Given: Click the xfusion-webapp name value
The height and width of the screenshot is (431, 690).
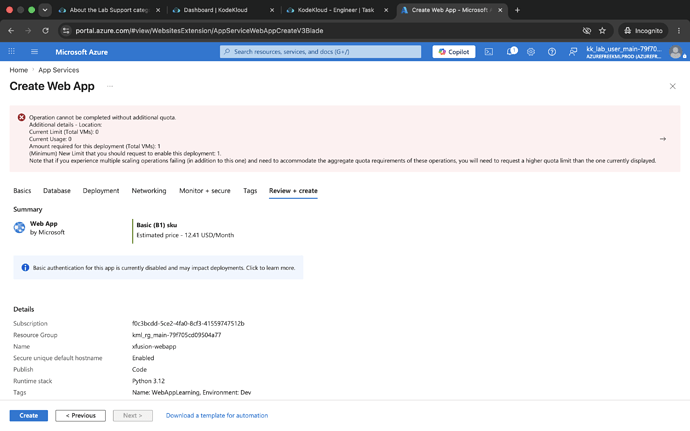Looking at the screenshot, I should tap(154, 346).
